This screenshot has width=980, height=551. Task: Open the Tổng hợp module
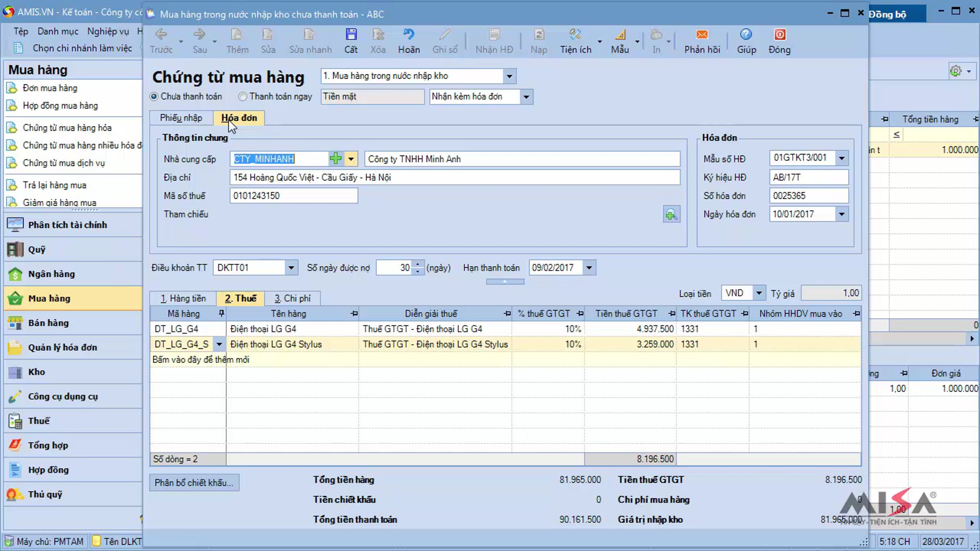pyautogui.click(x=73, y=445)
